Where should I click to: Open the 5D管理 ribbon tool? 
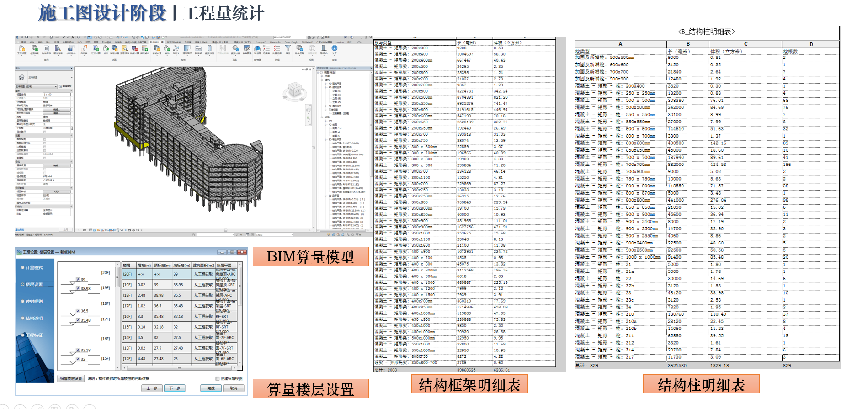tap(257, 50)
